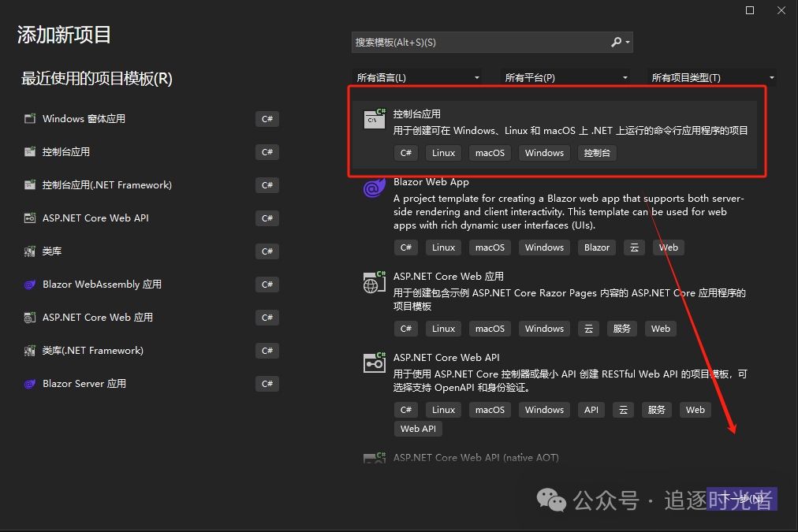Maximize the 添加新项目 dialog window

(x=750, y=10)
